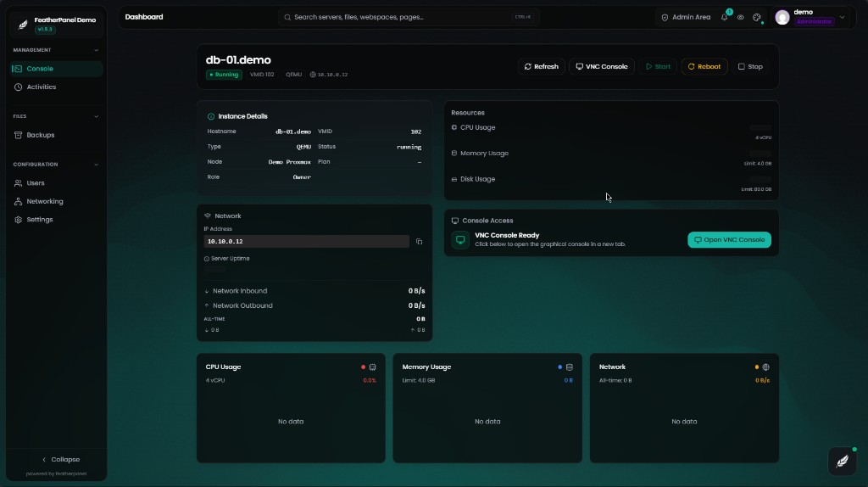868x487 pixels.
Task: Collapse the Management section chevron
Action: 97,50
